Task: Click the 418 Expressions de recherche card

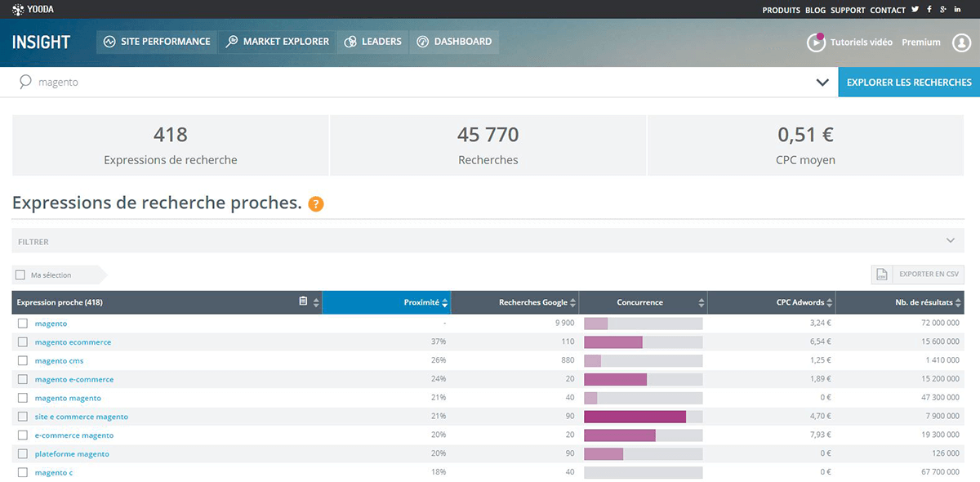Action: (x=170, y=145)
